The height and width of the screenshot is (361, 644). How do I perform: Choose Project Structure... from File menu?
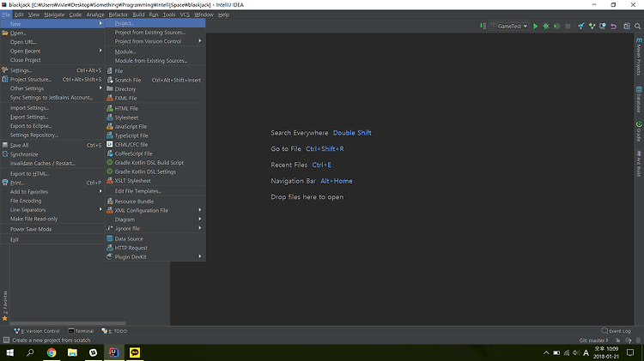pyautogui.click(x=52, y=79)
